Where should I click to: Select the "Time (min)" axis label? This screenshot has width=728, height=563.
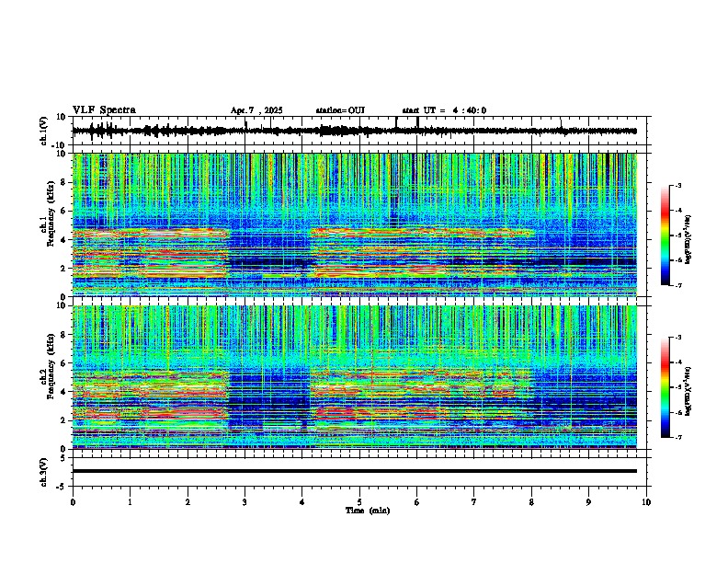pos(368,511)
